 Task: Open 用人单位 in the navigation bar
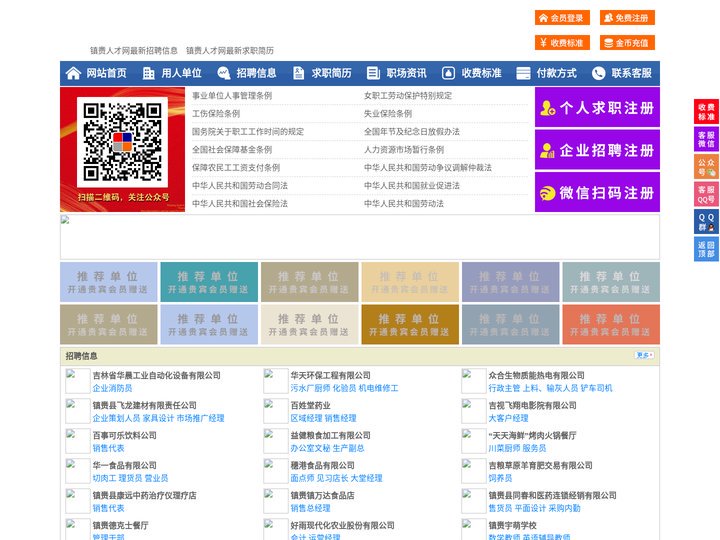pos(181,73)
